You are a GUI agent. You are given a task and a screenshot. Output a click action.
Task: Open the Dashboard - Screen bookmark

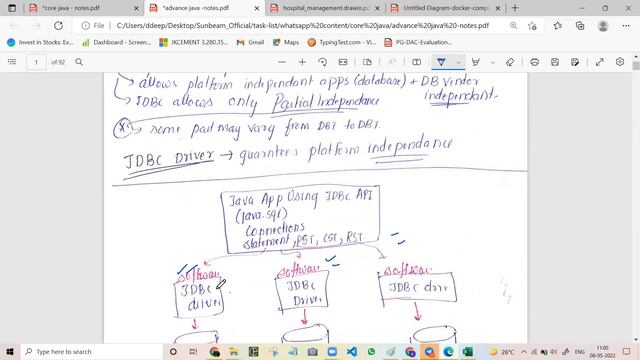coord(116,42)
